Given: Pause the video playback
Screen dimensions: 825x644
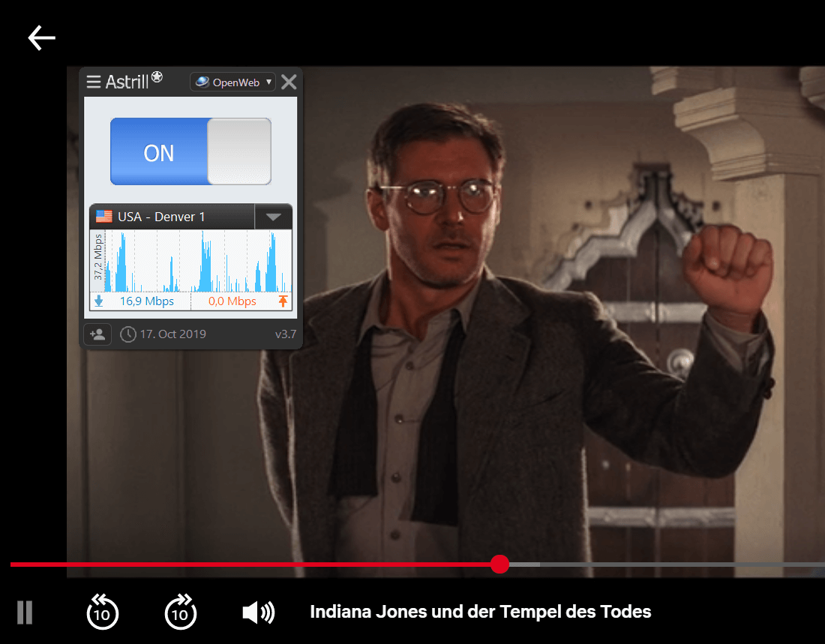Looking at the screenshot, I should 25,613.
